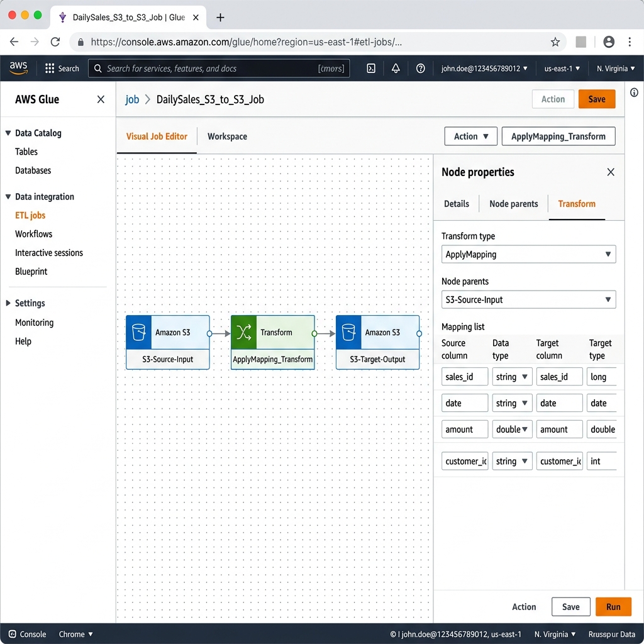Switch to the Visual Job Editor tab
644x644 pixels.
click(157, 136)
